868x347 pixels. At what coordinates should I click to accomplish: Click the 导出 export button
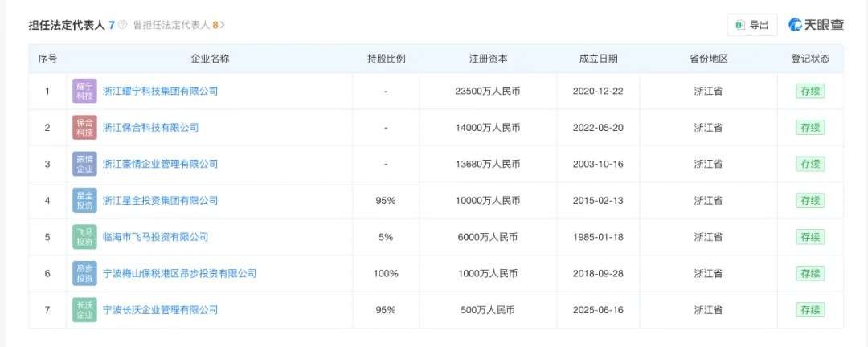(x=751, y=25)
